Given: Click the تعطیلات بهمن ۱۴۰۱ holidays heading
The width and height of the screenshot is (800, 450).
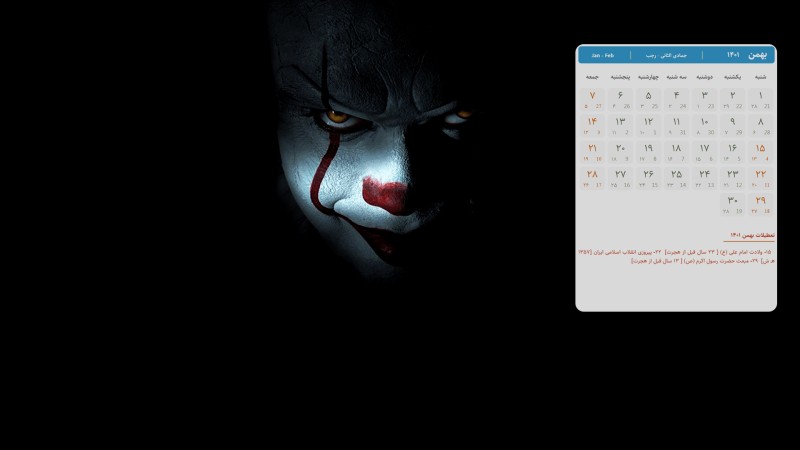Looking at the screenshot, I should coord(752,236).
